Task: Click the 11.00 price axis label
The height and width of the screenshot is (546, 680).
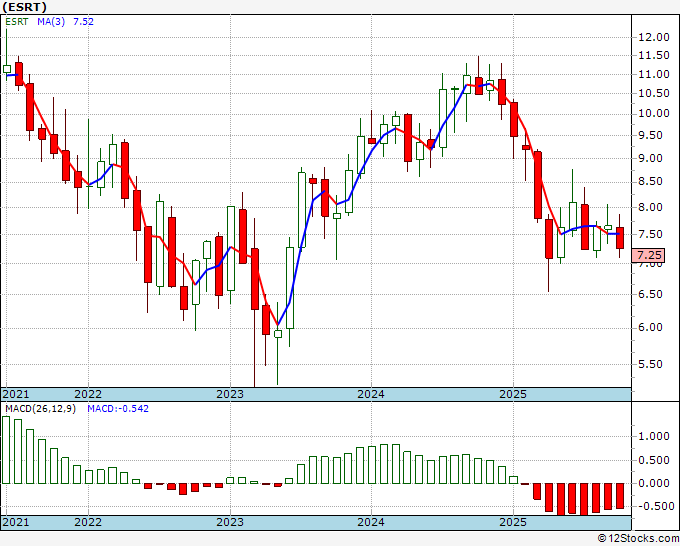Action: point(654,75)
